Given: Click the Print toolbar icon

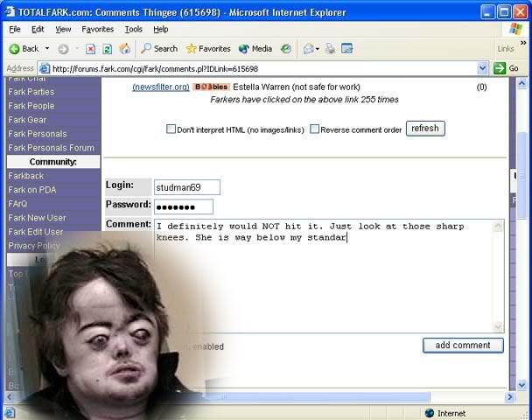Looking at the screenshot, I should click(x=330, y=49).
